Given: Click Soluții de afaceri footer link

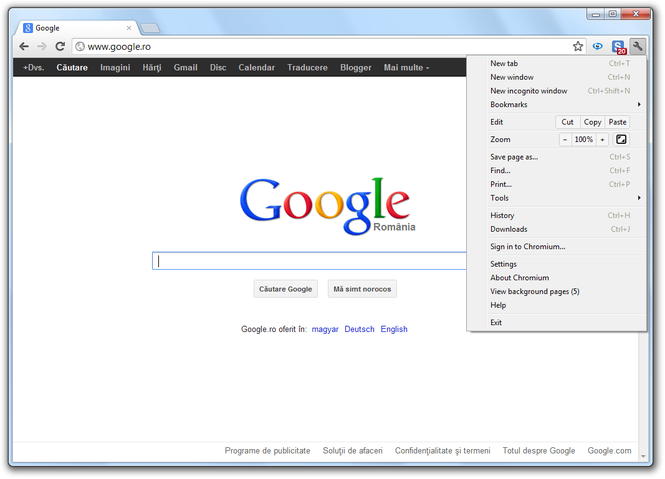Looking at the screenshot, I should tap(352, 451).
